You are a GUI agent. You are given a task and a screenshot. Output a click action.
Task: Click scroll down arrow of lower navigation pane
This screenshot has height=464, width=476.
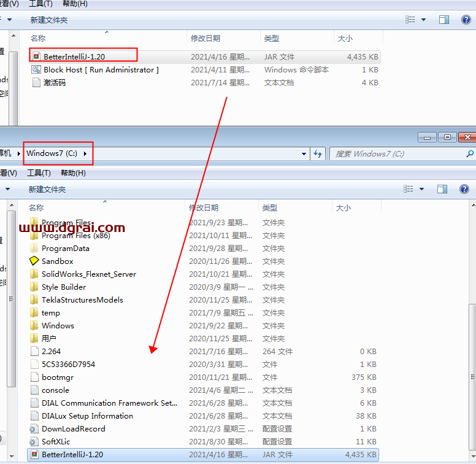pos(12,456)
